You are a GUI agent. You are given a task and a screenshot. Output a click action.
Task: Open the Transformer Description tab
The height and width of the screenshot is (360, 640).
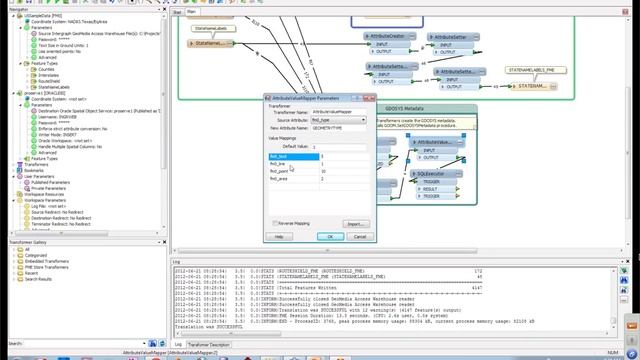(209, 345)
